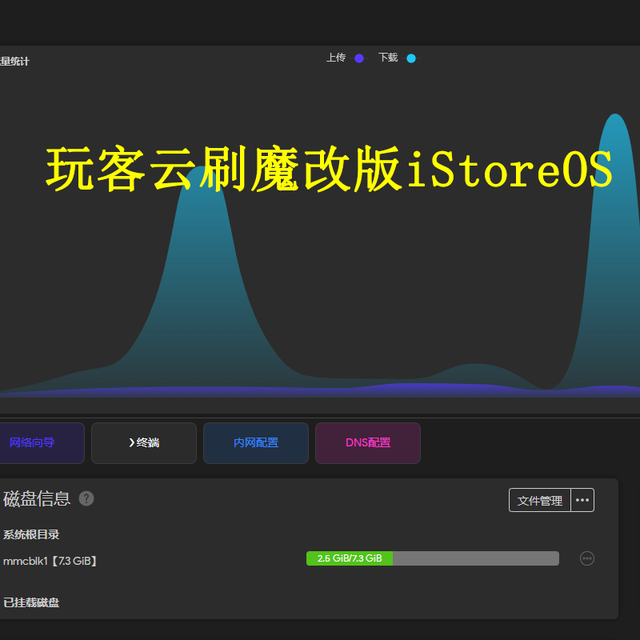Open the three-dot menu beside 文件管理
The height and width of the screenshot is (640, 640).
(582, 500)
